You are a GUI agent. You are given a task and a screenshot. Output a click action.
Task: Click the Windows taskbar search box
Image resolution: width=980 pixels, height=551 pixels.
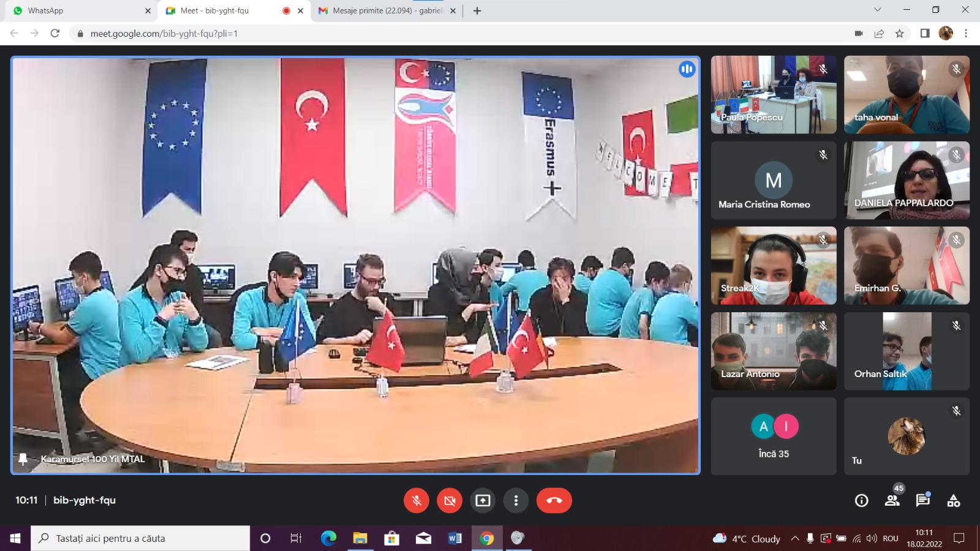141,539
